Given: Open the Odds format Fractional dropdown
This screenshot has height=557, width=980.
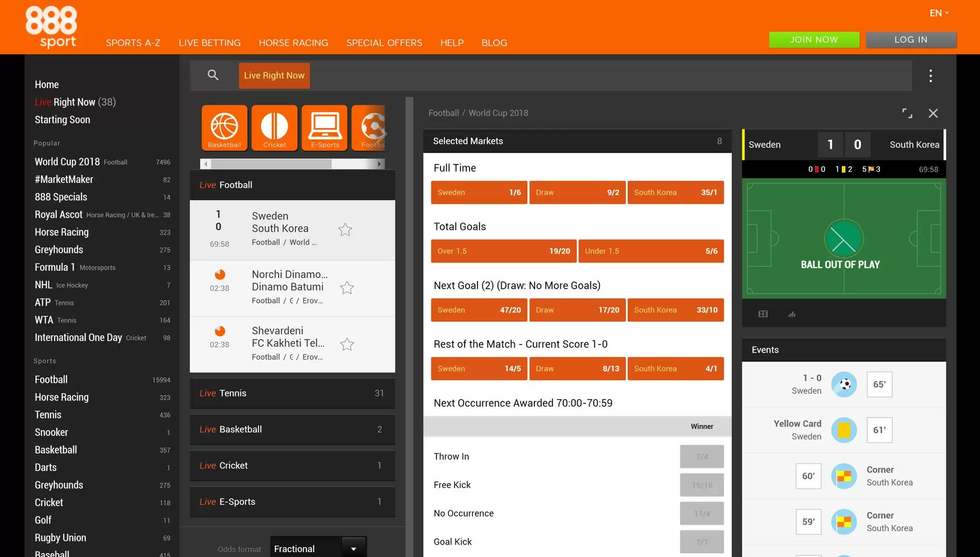Looking at the screenshot, I should click(x=318, y=549).
